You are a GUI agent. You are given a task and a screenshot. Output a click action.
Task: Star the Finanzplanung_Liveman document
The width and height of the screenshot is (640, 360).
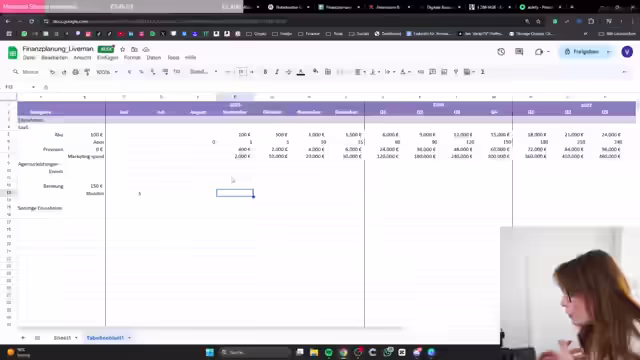tap(122, 49)
